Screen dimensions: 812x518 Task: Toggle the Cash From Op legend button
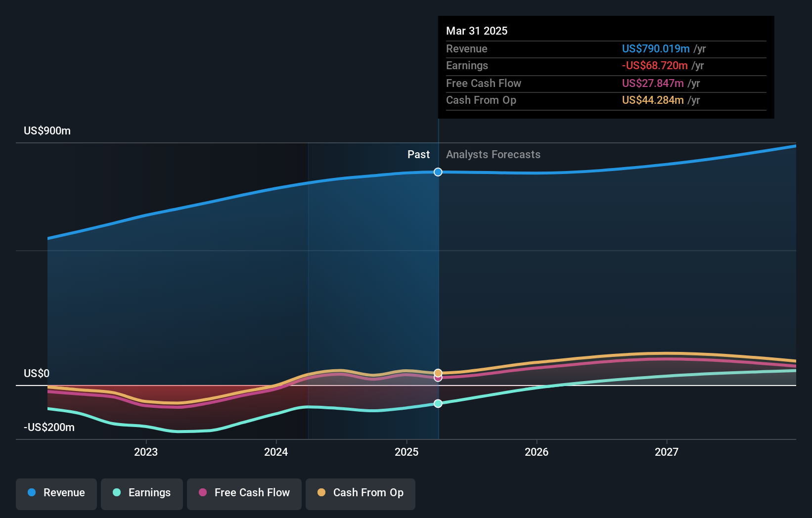[361, 494]
